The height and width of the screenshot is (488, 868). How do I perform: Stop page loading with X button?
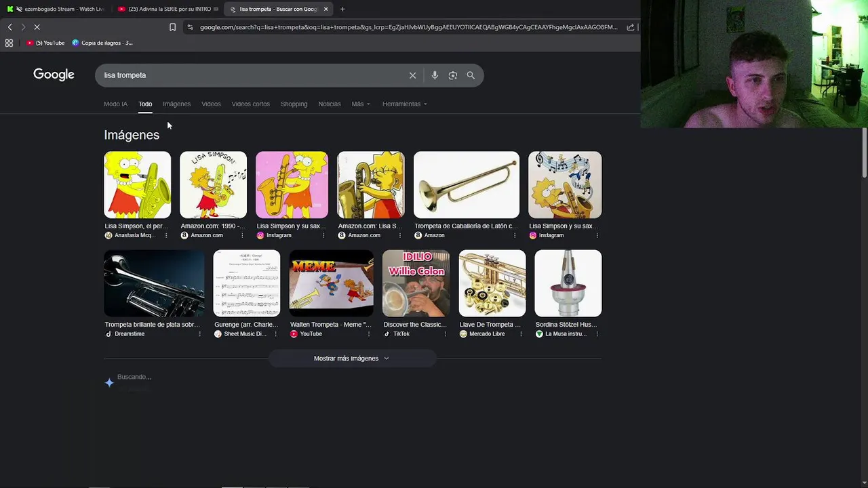(37, 27)
